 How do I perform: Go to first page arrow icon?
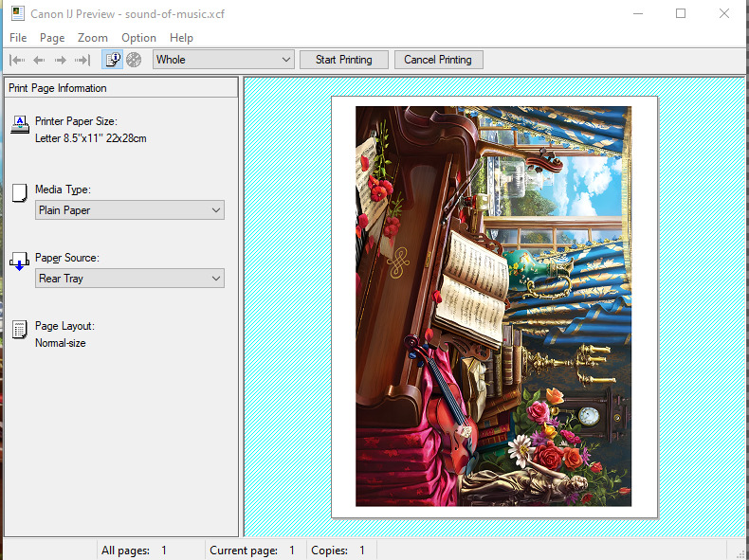(17, 60)
